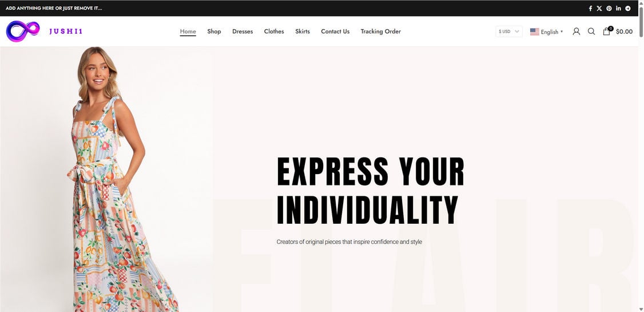Open the Contact Us page link
This screenshot has height=312, width=644.
click(335, 31)
